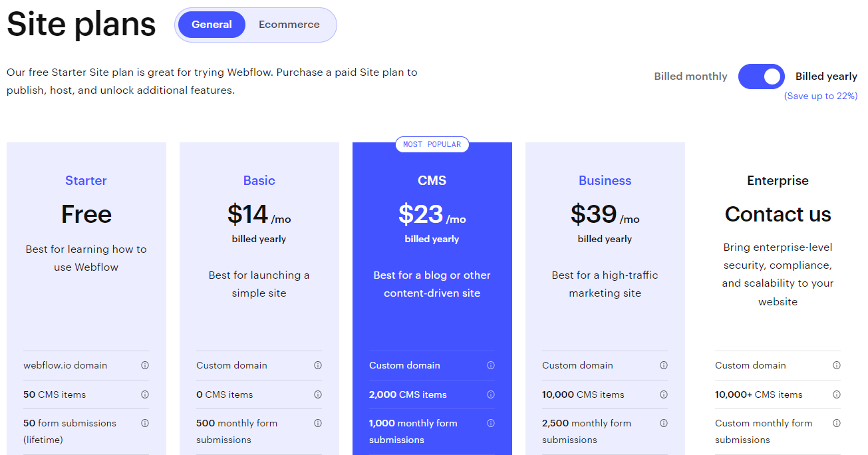Click the Site plans heading
Screen dimensions: 868x455
point(81,25)
